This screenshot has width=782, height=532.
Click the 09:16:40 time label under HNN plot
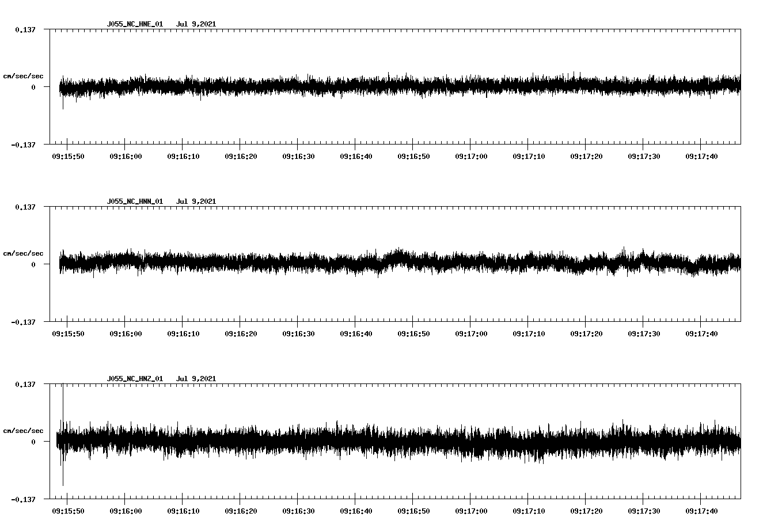coord(356,333)
